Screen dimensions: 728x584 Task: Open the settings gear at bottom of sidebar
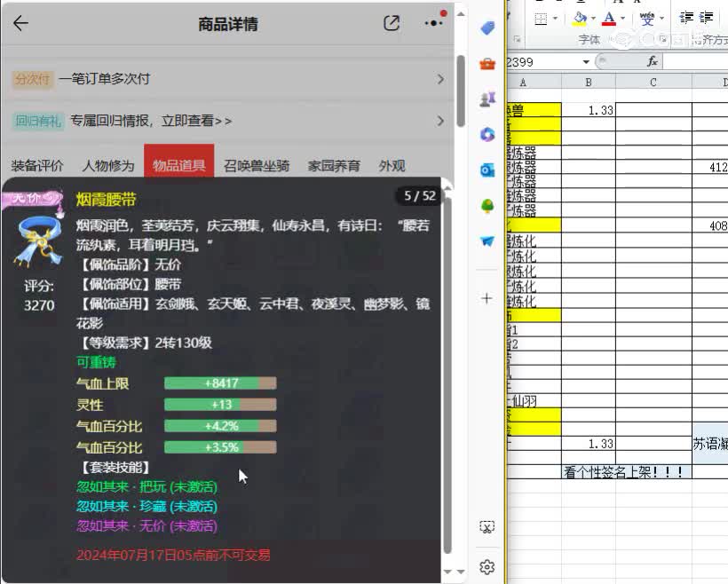tap(487, 564)
